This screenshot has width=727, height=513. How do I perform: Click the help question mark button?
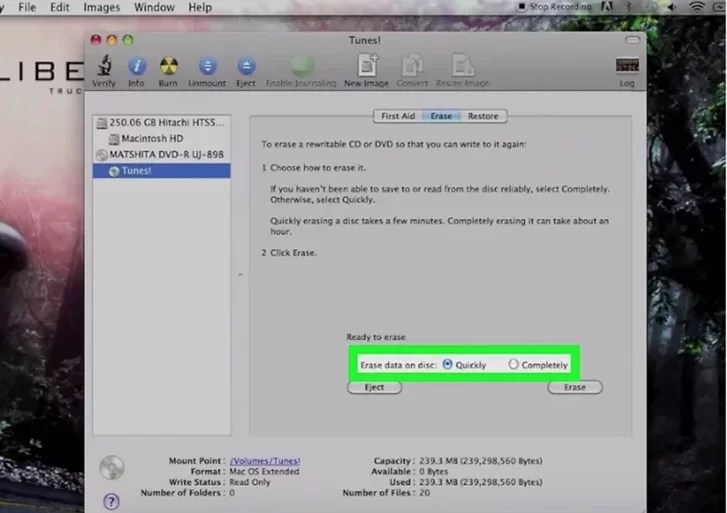point(111,501)
